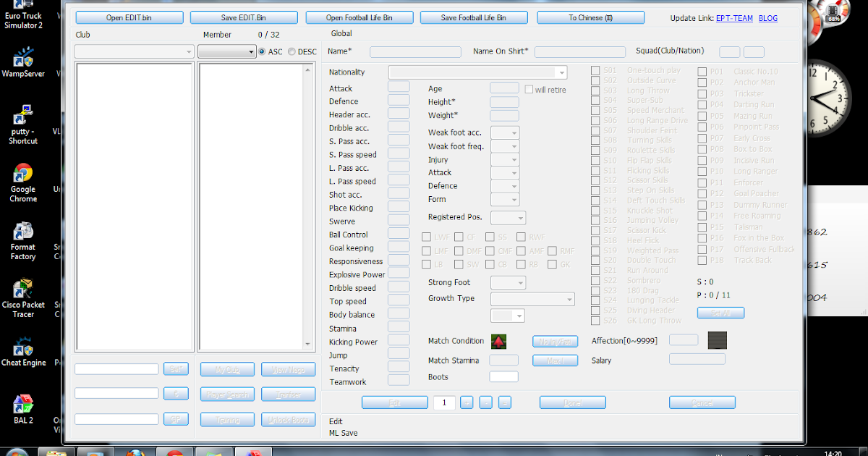The width and height of the screenshot is (868, 456).
Task: Expand the Growth Type dropdown
Action: (x=533, y=299)
